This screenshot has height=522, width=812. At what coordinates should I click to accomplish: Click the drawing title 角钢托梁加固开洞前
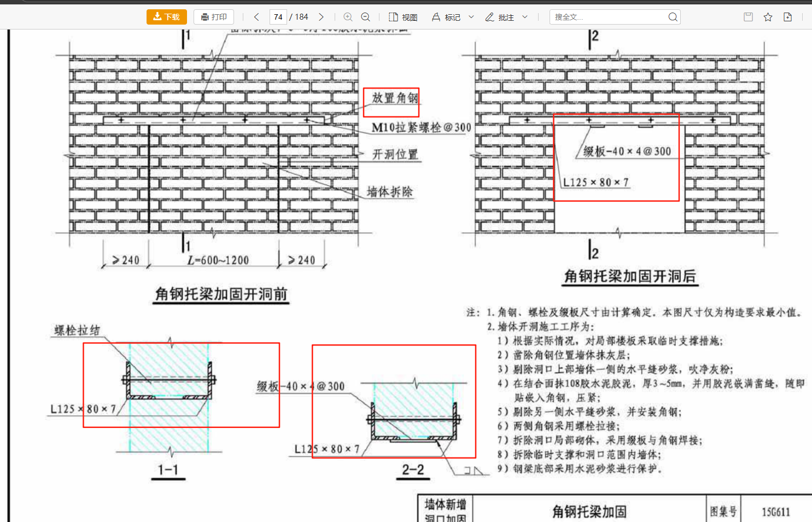pos(221,294)
